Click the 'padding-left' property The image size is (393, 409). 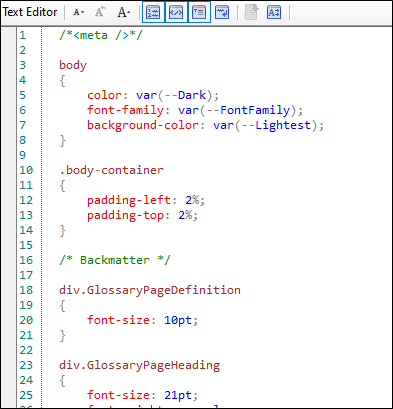[129, 200]
